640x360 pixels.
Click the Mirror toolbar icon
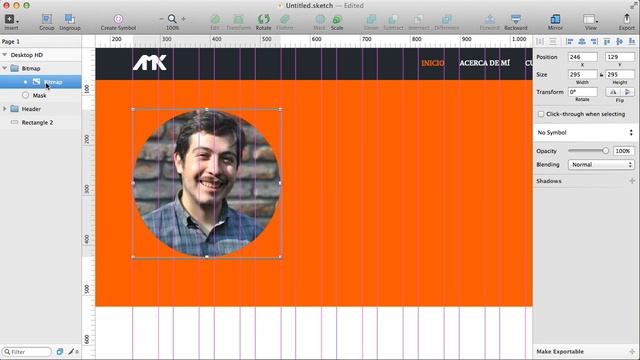(555, 19)
